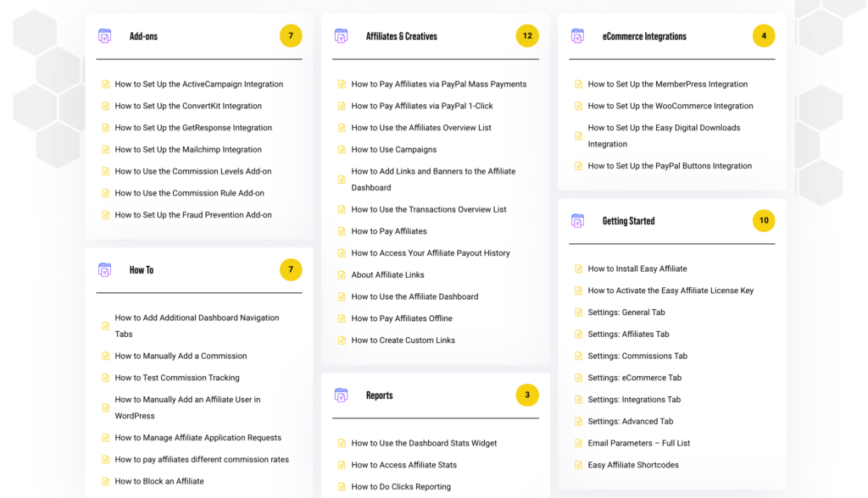Image resolution: width=868 pixels, height=498 pixels.
Task: Click the How To category icon
Action: [x=104, y=269]
